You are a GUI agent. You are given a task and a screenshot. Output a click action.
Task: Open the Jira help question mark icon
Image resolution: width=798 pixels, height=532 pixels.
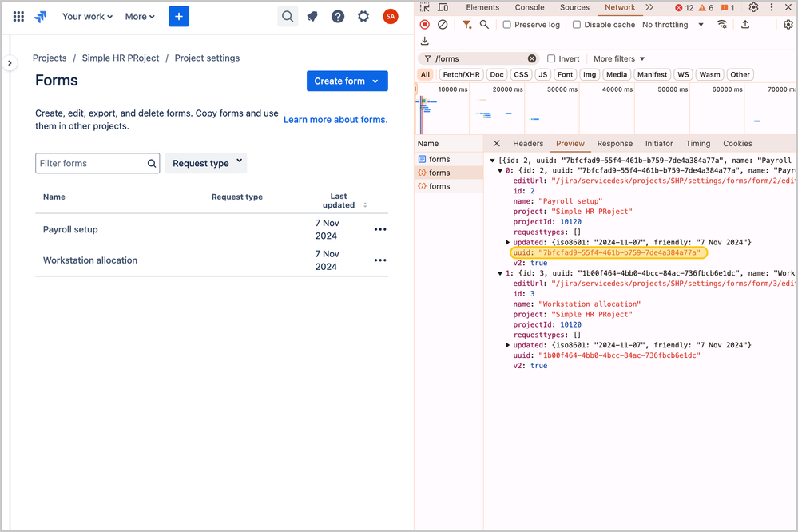click(x=338, y=16)
